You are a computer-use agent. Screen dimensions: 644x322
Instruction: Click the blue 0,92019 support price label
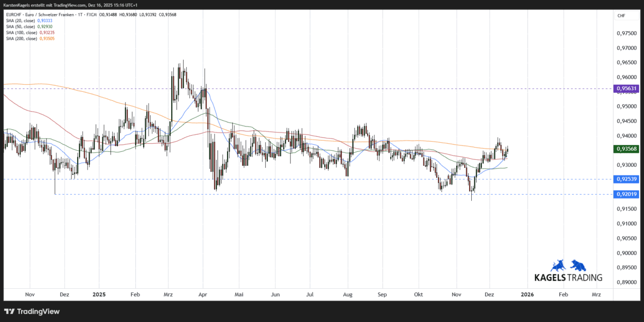click(x=626, y=194)
